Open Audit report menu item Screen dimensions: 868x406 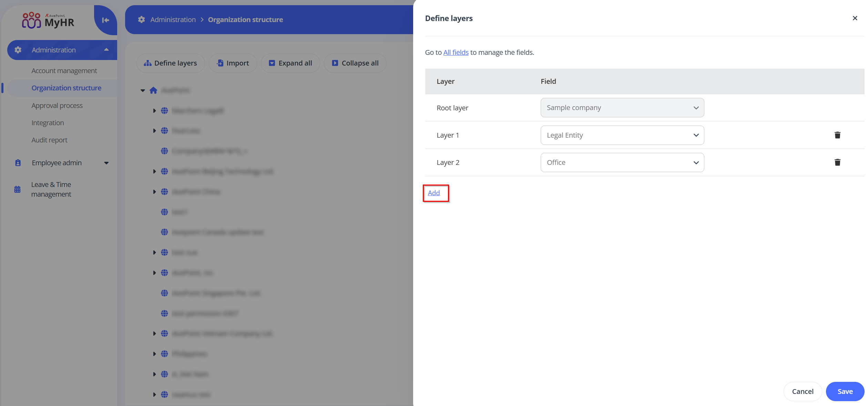49,140
